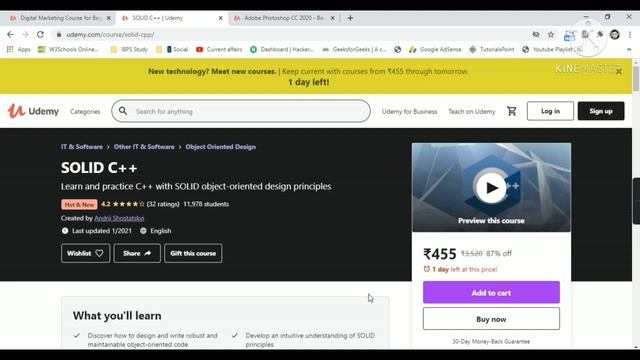Close the Adobe Photoshop tab
The height and width of the screenshot is (360, 640).
[333, 18]
